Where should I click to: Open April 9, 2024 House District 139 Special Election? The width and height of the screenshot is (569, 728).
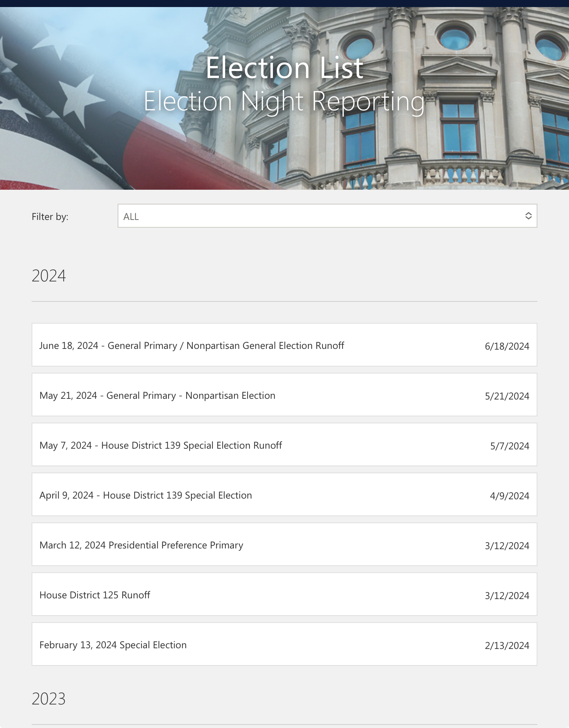click(x=284, y=494)
